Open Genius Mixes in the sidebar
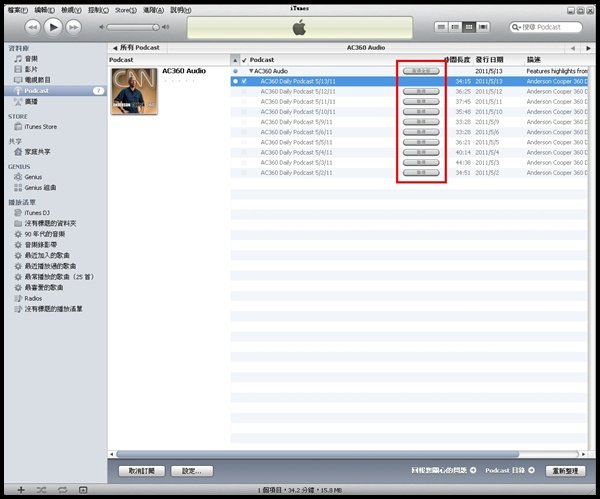Screen dimensions: 600x499 coord(40,188)
